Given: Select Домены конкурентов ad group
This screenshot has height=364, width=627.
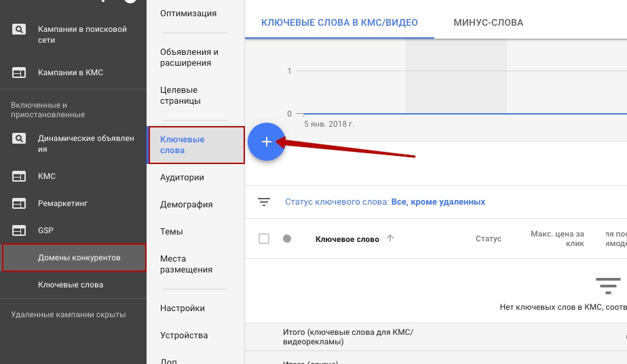Looking at the screenshot, I should point(74,258).
